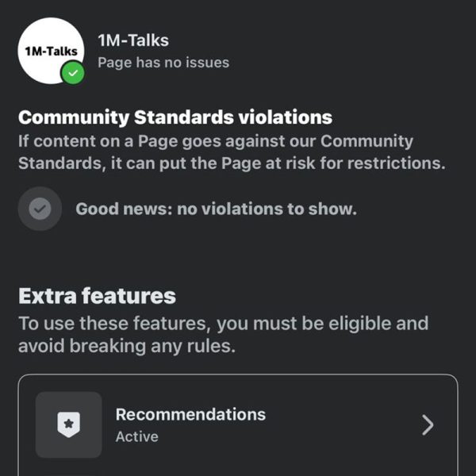
Task: Tap 'avoid breaking any rules' text line
Action: [127, 346]
